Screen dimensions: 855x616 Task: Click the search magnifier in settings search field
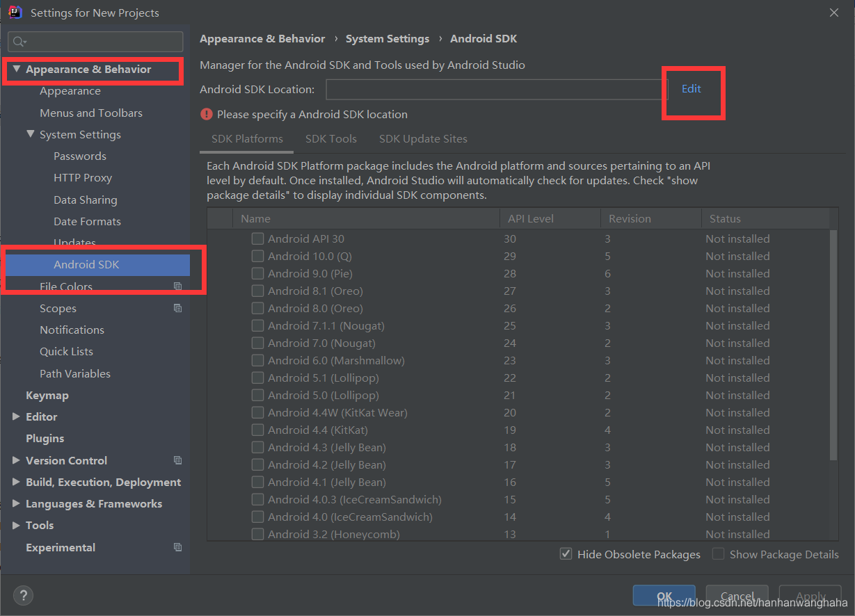pos(18,42)
